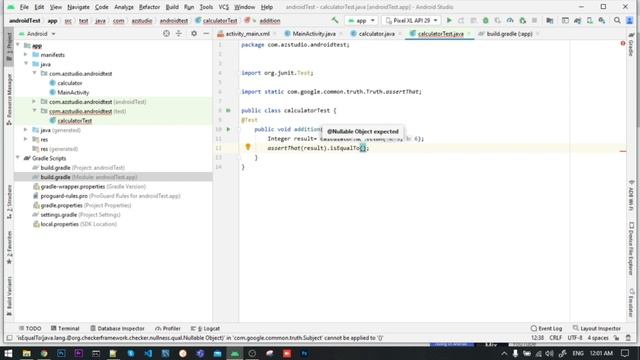Run the app with green play button
Screen dimensions: 640x360
(449, 20)
